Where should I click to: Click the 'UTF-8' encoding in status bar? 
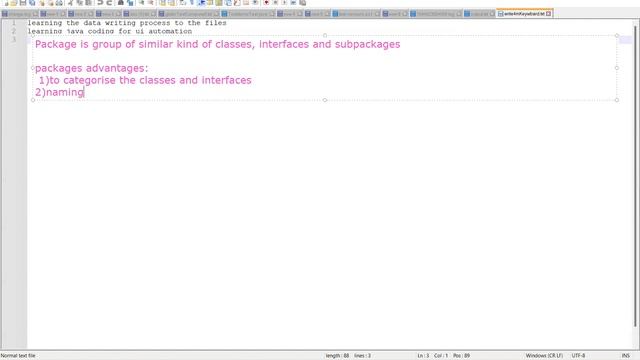(578, 356)
